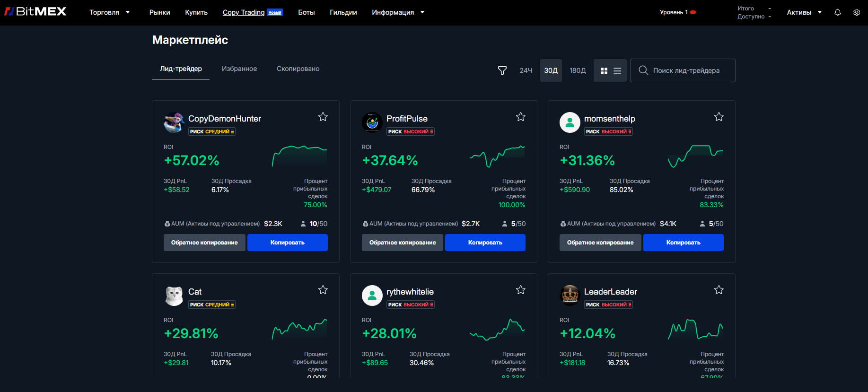
Task: Click Обратное копирование for CopyDemonHunter
Action: pos(204,243)
